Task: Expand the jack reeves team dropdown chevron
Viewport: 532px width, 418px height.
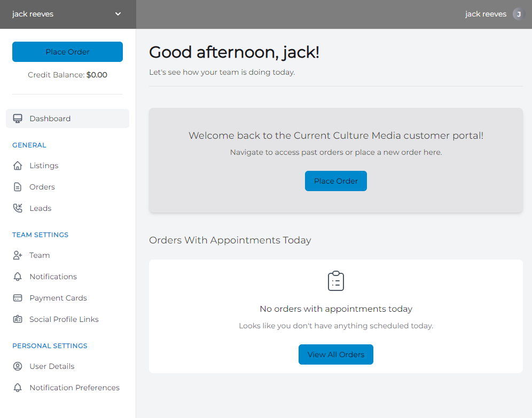Action: 118,14
